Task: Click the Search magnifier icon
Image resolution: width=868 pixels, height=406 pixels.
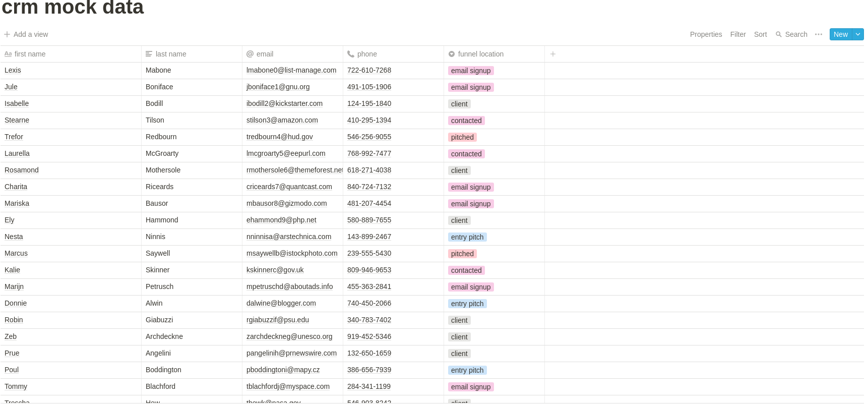Action: (779, 34)
